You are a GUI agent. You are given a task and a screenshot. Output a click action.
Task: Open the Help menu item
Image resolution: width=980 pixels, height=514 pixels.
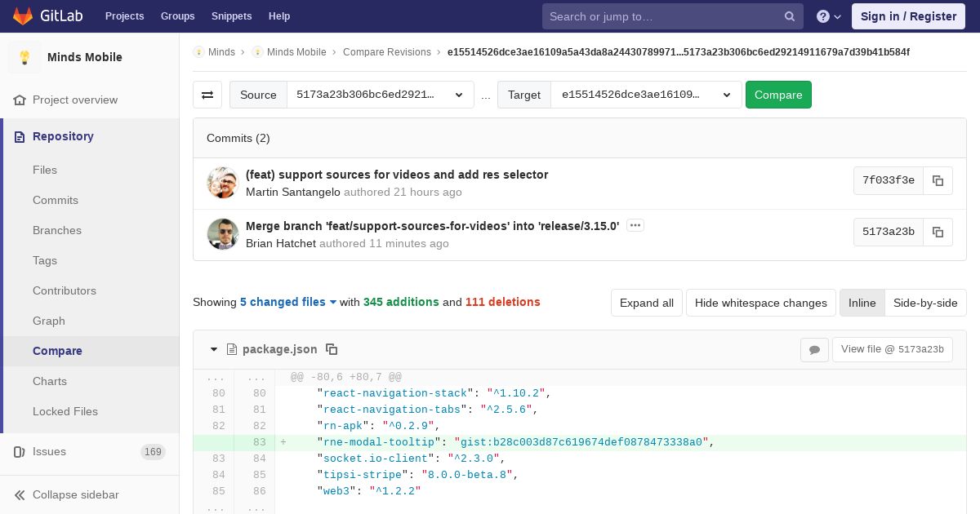[x=279, y=16]
